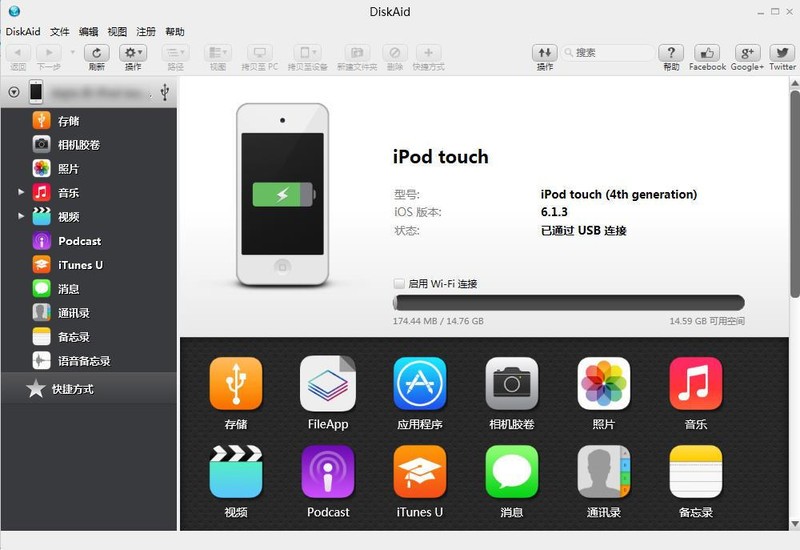The image size is (800, 550).
Task: Open the 应用程序 App Store icon
Action: [419, 384]
